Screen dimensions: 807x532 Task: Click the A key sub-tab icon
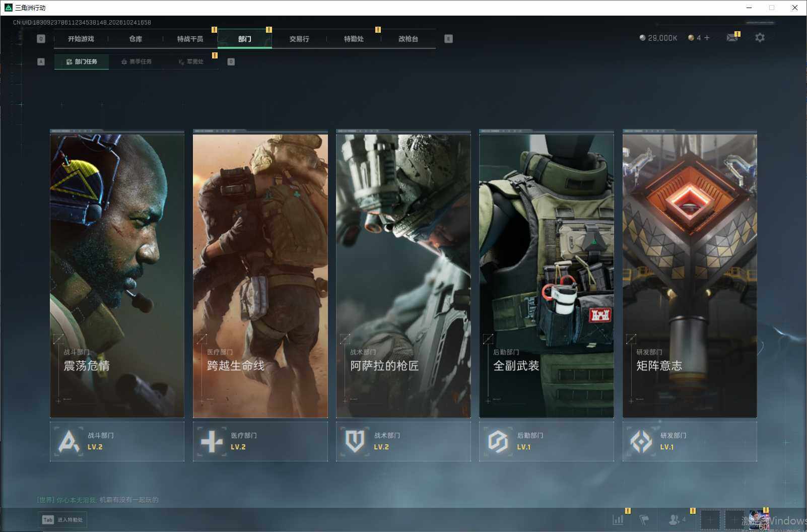point(41,62)
